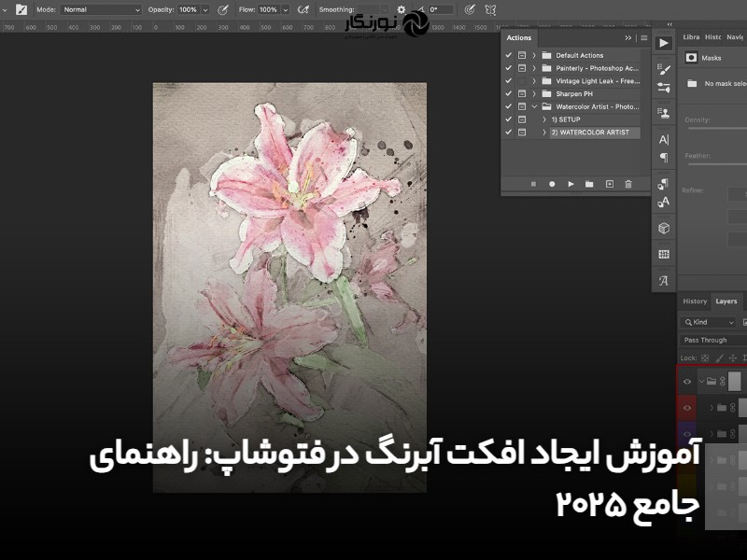747x560 pixels.
Task: Click the play selection button in Actions panel
Action: (571, 185)
